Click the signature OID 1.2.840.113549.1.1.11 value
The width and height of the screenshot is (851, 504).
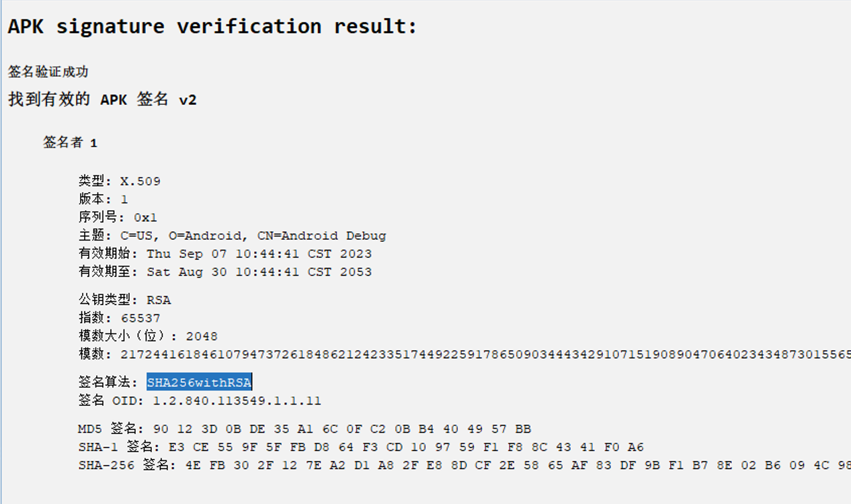[237, 401]
